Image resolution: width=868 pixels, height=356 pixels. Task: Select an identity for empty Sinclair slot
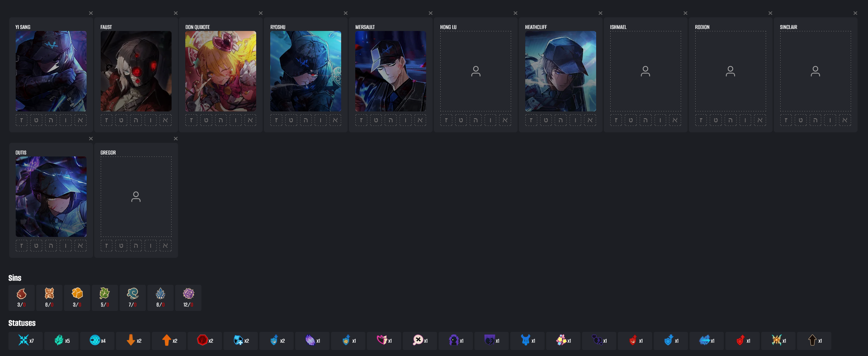816,71
